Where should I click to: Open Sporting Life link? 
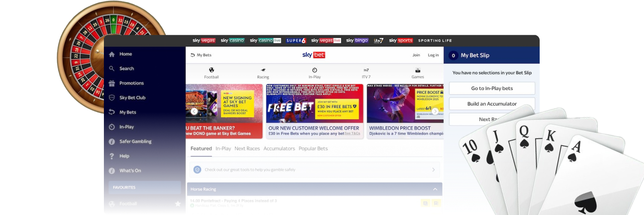click(x=435, y=40)
